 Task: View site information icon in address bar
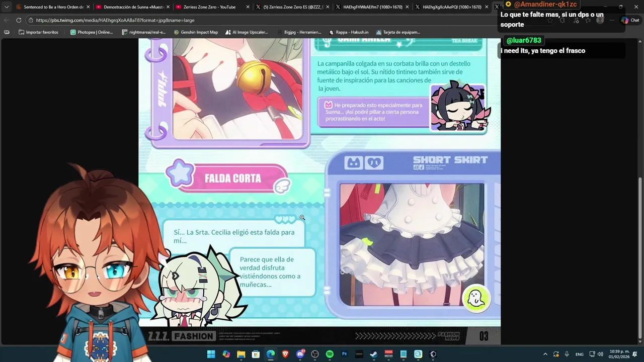click(x=31, y=20)
